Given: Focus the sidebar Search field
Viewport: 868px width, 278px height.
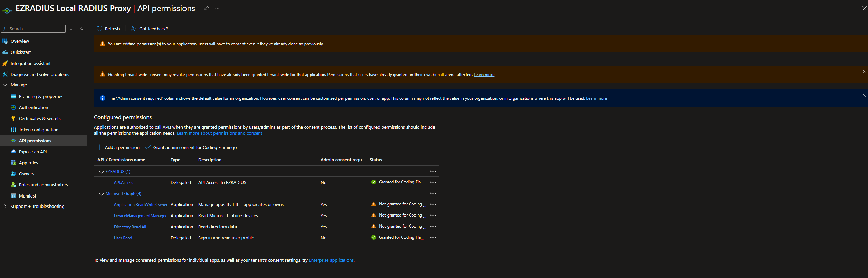Looking at the screenshot, I should [34, 29].
